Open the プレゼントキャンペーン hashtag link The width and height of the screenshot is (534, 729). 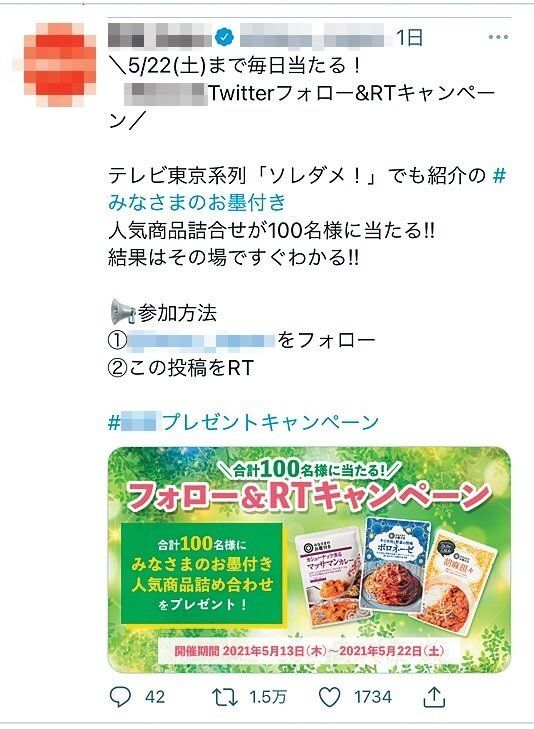click(244, 422)
